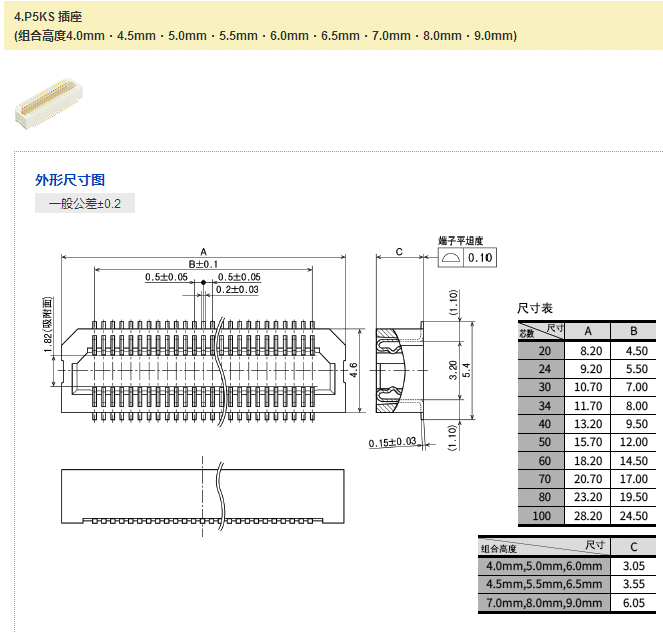The width and height of the screenshot is (663, 633).
Task: Click the 0.10 flatness value box
Action: [481, 257]
